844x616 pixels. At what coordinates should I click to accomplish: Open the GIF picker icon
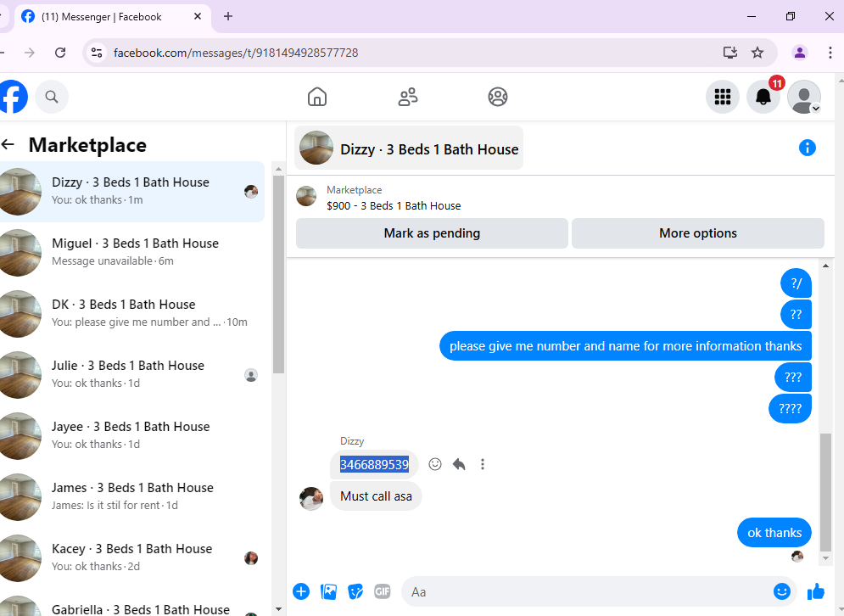(383, 591)
